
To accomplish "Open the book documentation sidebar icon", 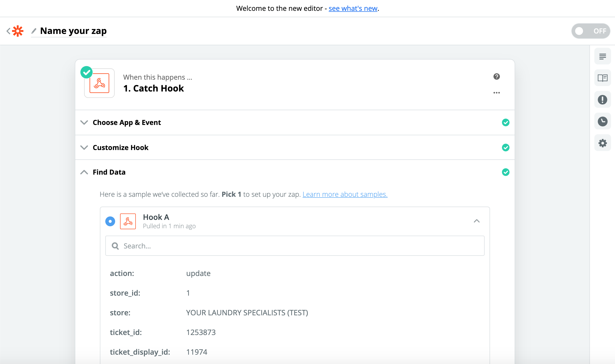I will (x=602, y=78).
